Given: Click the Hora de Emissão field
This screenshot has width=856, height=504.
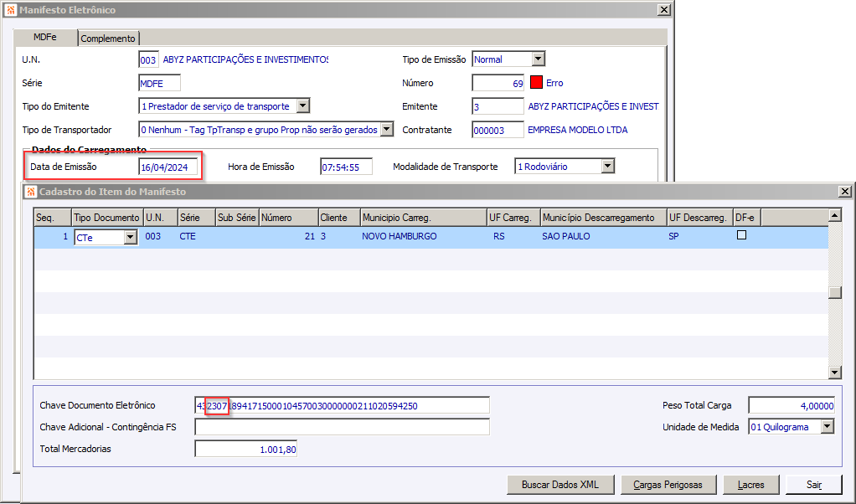Looking at the screenshot, I should (x=346, y=167).
